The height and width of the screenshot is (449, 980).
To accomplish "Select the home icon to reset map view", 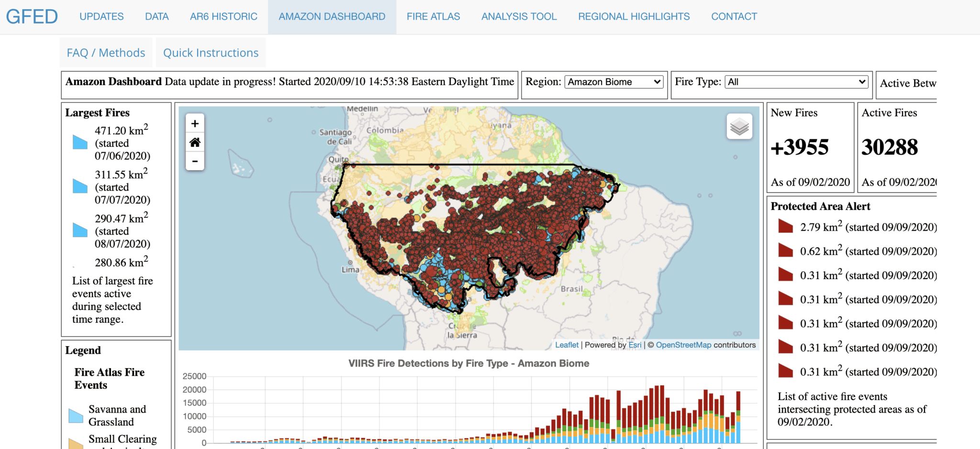I will [x=195, y=142].
